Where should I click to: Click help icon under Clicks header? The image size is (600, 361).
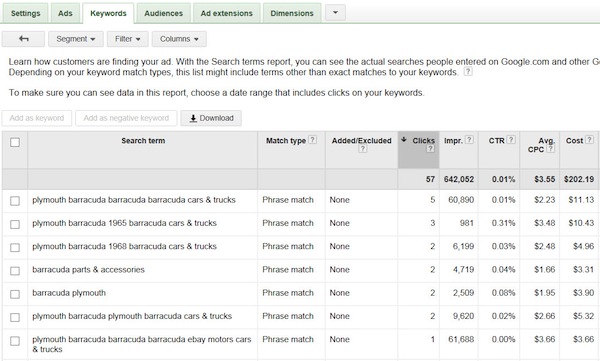(430, 149)
